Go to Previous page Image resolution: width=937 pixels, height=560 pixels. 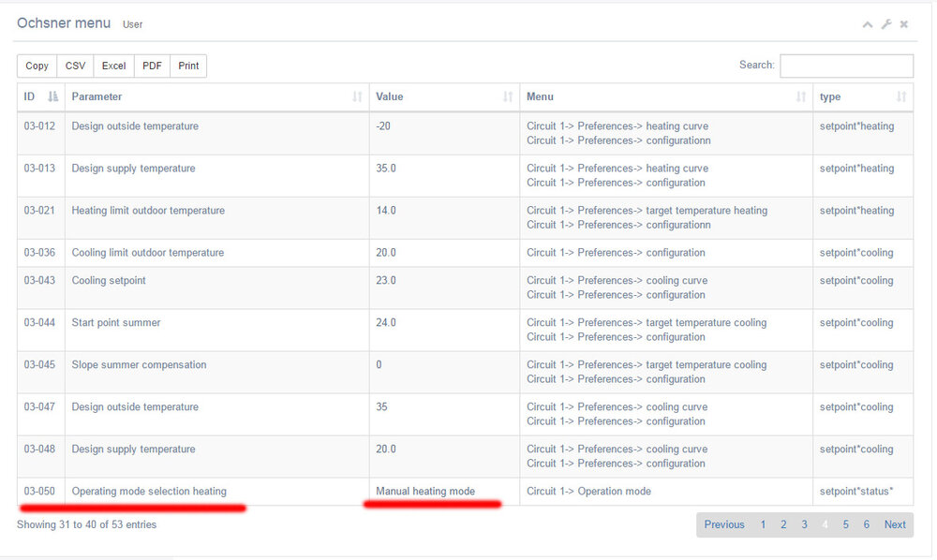coord(724,524)
